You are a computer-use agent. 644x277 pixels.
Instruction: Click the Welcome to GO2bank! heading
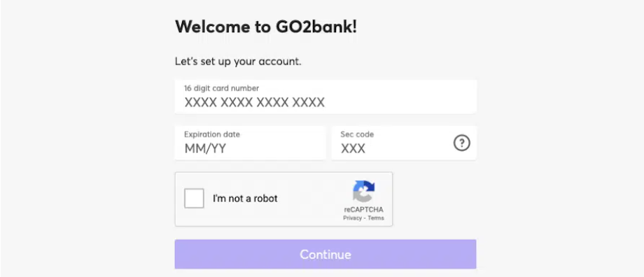tap(266, 27)
